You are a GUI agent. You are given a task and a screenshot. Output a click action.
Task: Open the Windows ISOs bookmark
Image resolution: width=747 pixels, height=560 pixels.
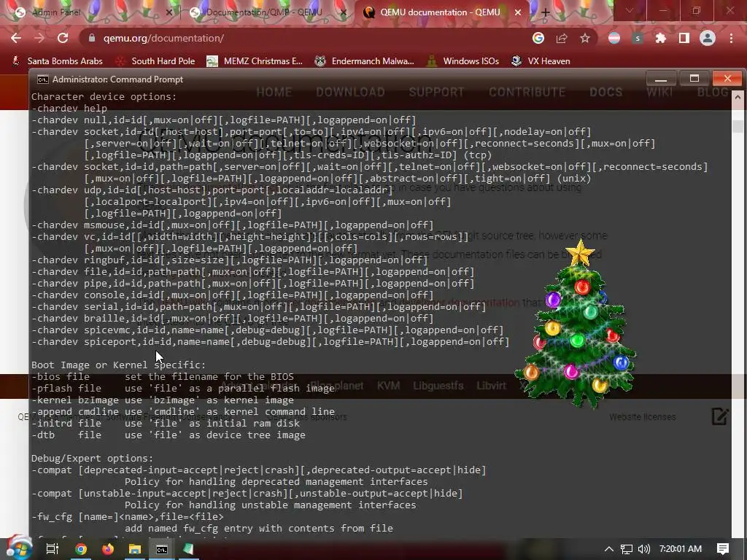(x=463, y=61)
